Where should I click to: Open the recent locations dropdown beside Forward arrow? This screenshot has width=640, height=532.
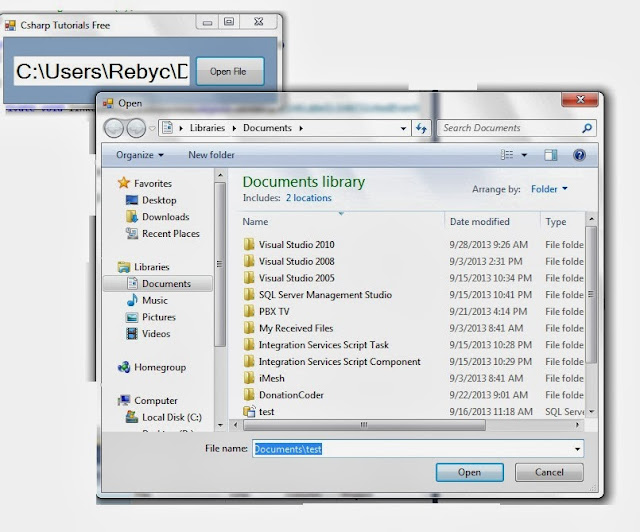click(152, 129)
